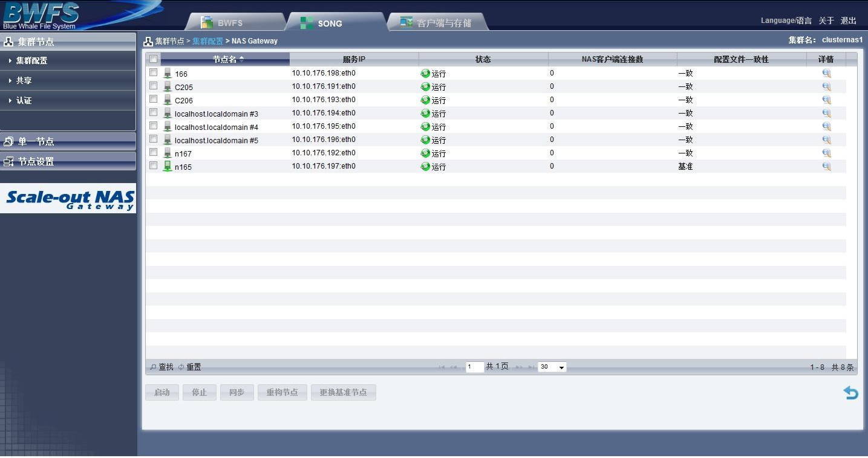Viewport: 868px width, 458px height.
Task: Click the 重构节点 button
Action: pyautogui.click(x=282, y=392)
